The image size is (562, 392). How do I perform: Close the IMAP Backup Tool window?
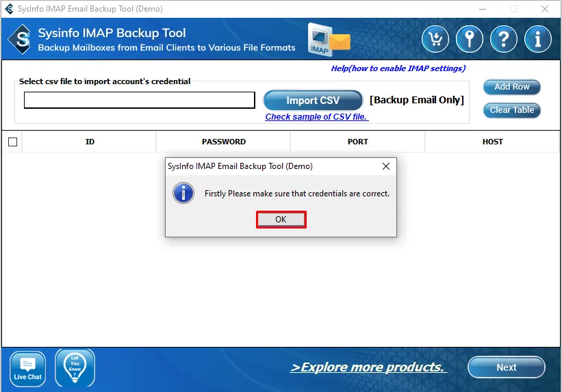pyautogui.click(x=545, y=9)
